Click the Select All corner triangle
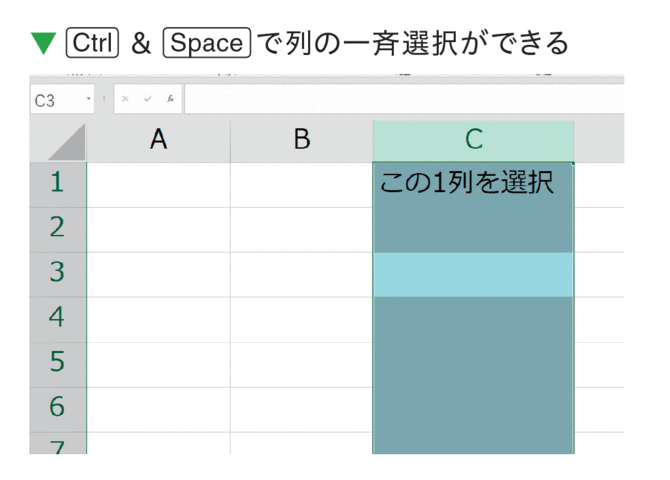The image size is (670, 480). [67, 142]
